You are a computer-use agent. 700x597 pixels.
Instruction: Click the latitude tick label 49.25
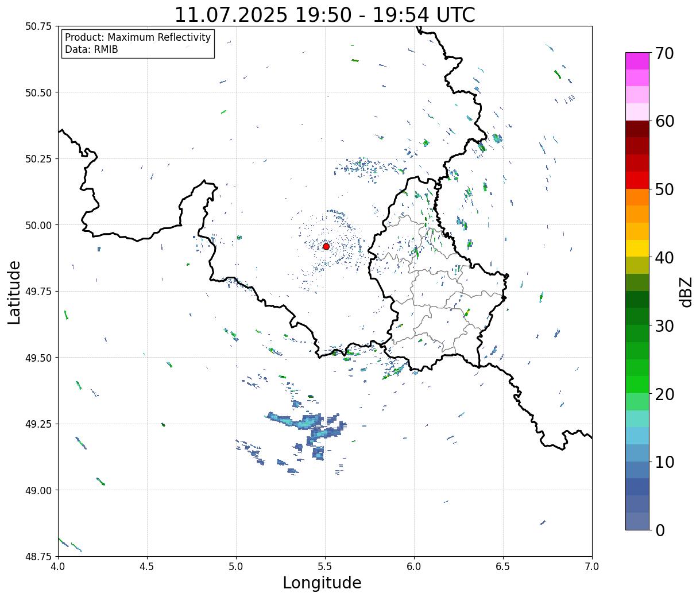(x=39, y=424)
